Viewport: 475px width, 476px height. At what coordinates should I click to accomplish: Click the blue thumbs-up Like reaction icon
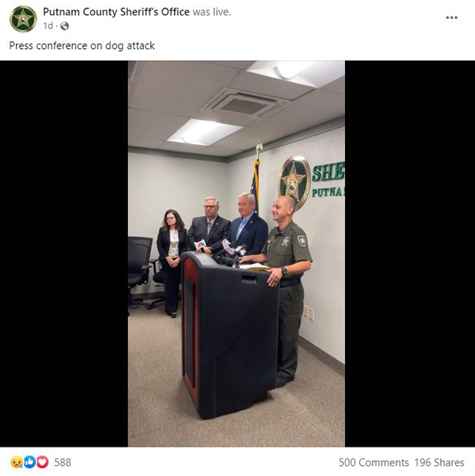tap(30, 462)
